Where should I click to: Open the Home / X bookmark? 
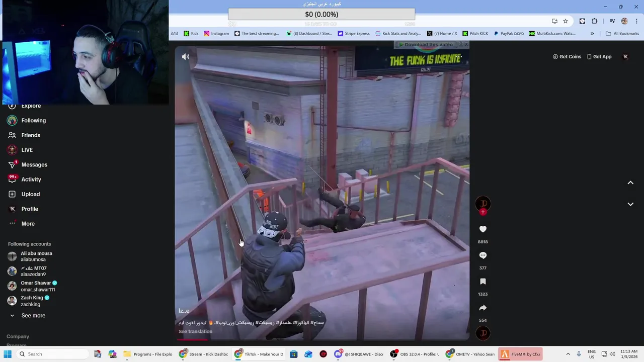pos(442,34)
